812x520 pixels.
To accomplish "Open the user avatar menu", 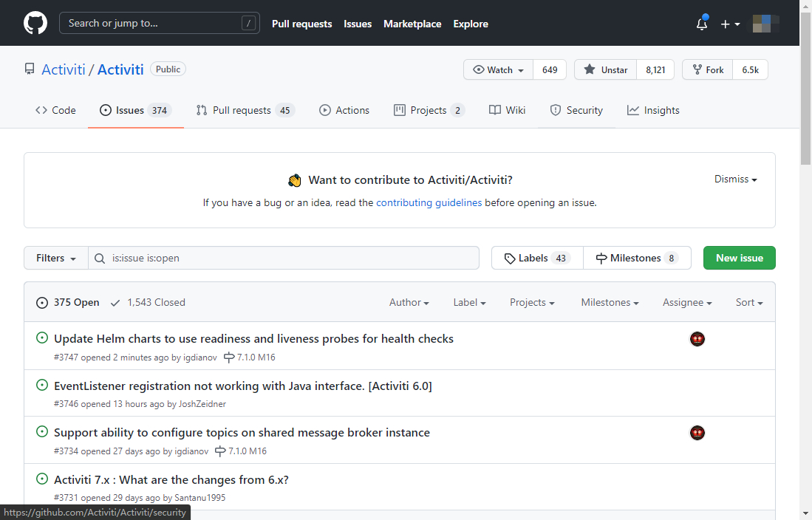I will (x=766, y=24).
